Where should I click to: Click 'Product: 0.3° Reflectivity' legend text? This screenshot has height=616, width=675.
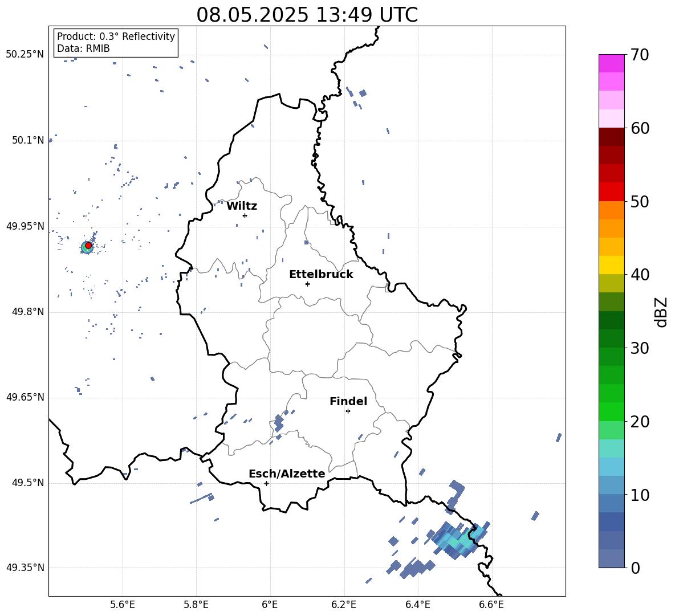(x=116, y=36)
